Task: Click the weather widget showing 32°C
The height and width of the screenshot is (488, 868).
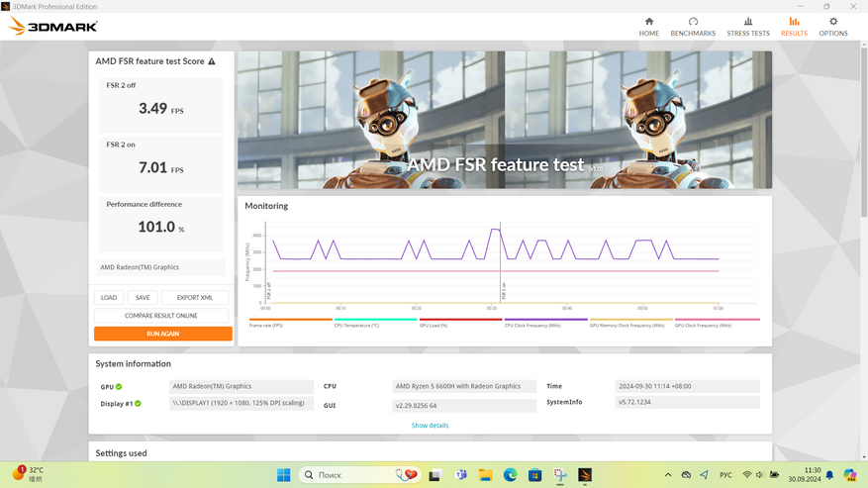Action: tap(29, 474)
